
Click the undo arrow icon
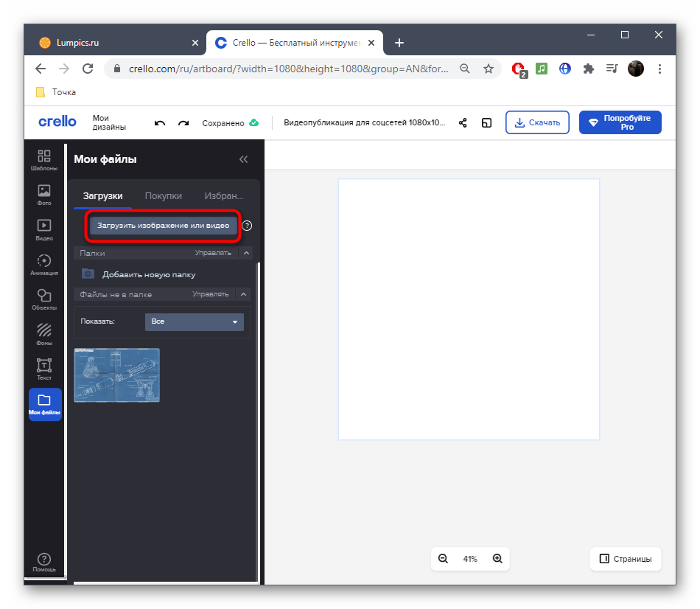tap(160, 123)
